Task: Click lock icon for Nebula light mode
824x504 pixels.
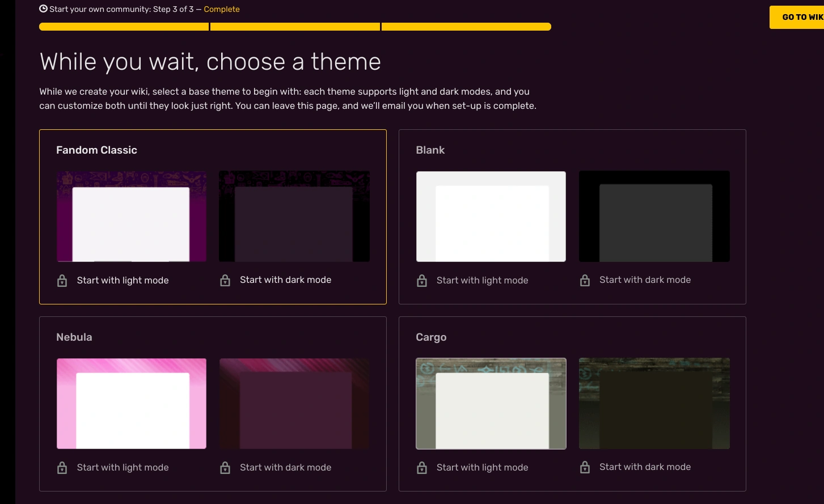Action: click(x=62, y=468)
